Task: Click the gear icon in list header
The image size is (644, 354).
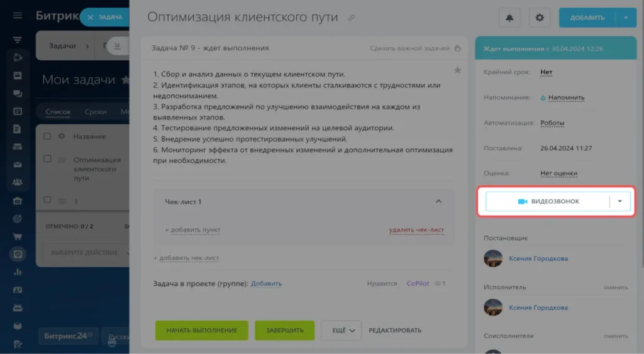Action: (x=62, y=136)
